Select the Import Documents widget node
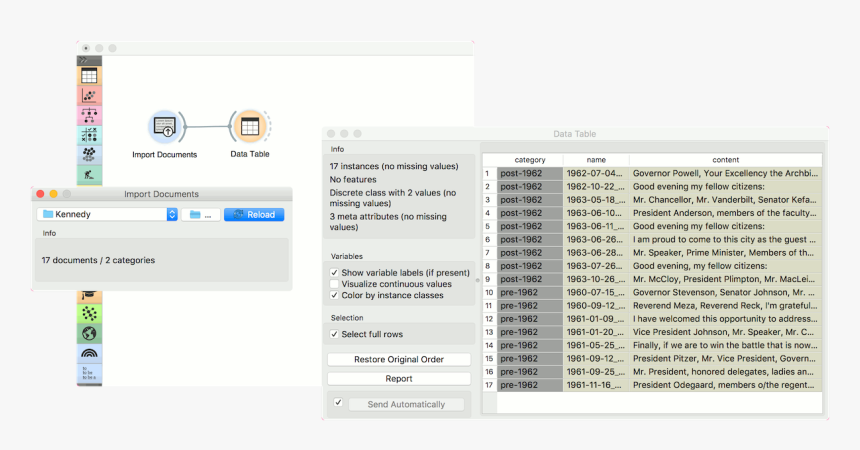 click(165, 127)
